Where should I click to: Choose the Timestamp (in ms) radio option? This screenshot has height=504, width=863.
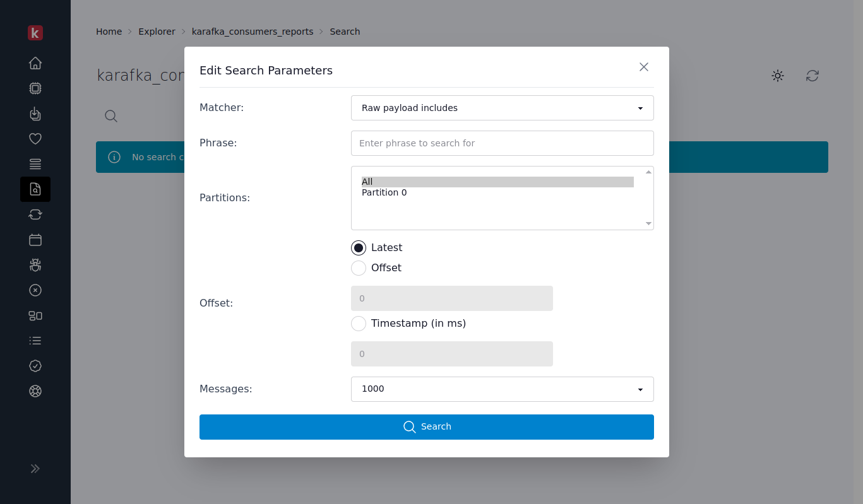(x=359, y=324)
